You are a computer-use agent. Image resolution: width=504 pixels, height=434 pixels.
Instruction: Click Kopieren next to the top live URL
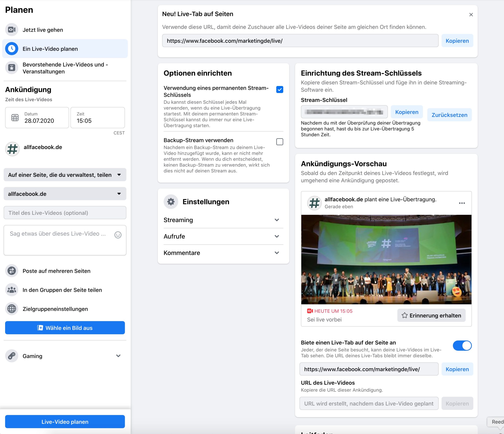457,41
